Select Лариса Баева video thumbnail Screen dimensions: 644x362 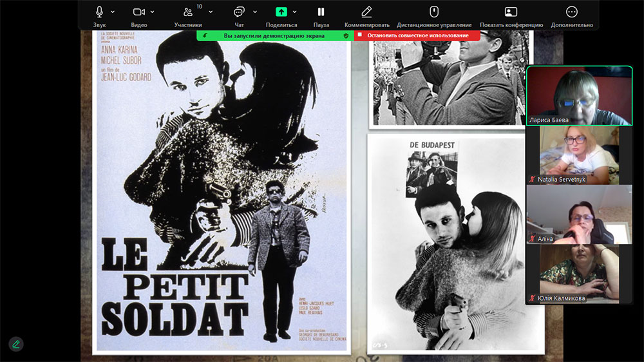click(579, 95)
